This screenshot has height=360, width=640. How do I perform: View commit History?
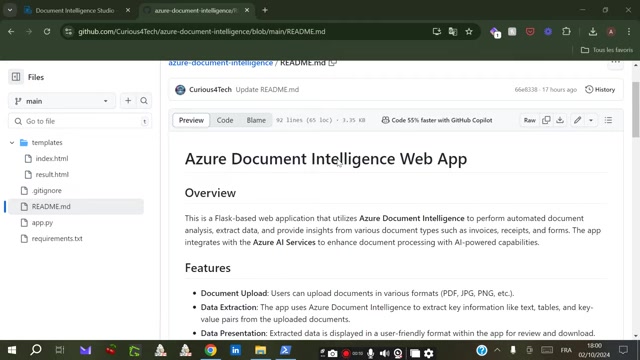click(x=600, y=89)
